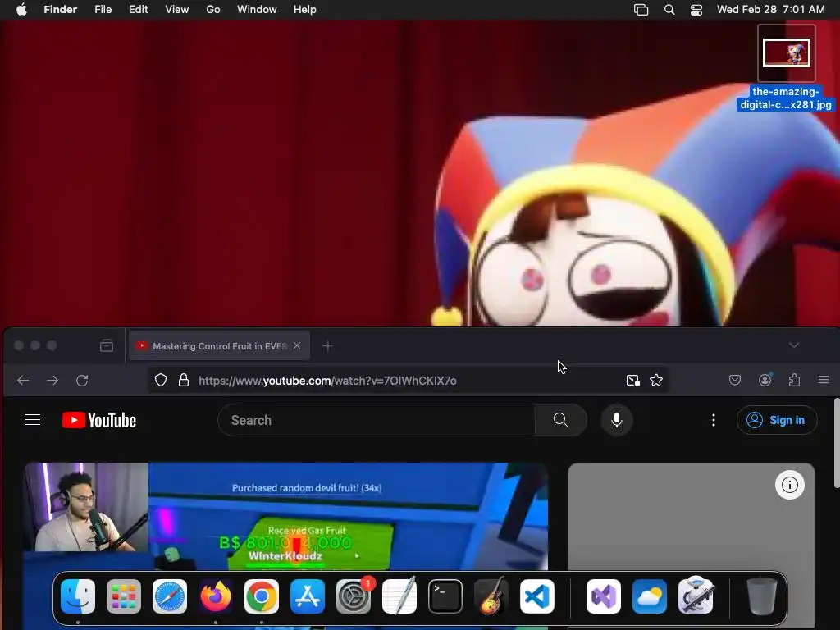Click the ad info circle icon
The image size is (840, 630).
pyautogui.click(x=790, y=485)
